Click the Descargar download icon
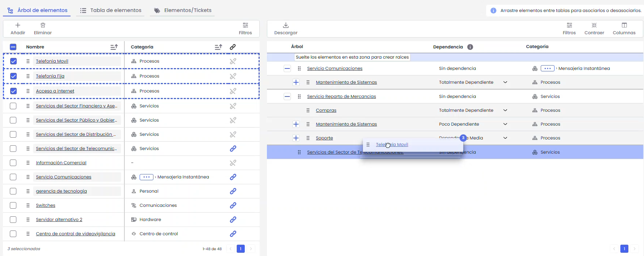Viewport: 644px width, 256px height. 286,25
